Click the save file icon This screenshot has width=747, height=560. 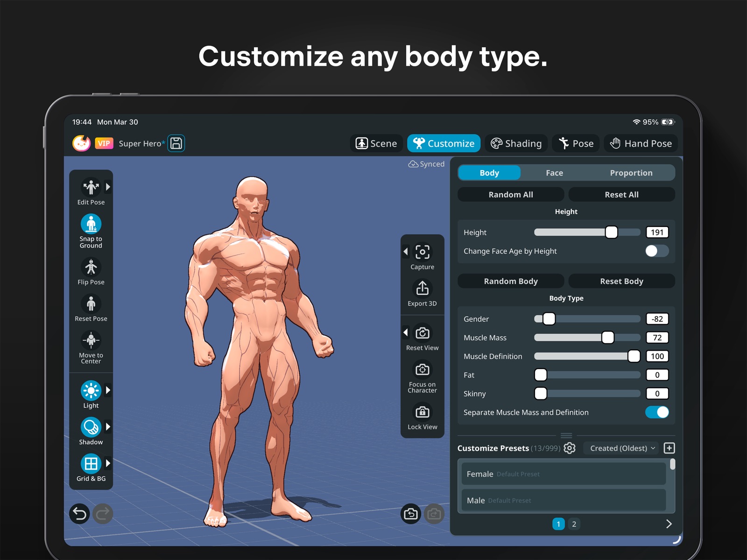176,143
